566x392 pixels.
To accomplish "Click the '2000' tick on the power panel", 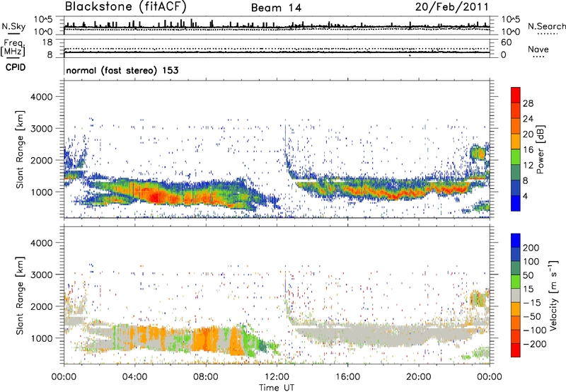I will pyautogui.click(x=41, y=161).
